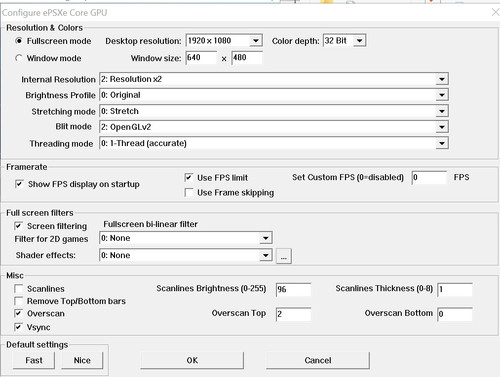Enable Use Frame skipping checkbox

189,192
